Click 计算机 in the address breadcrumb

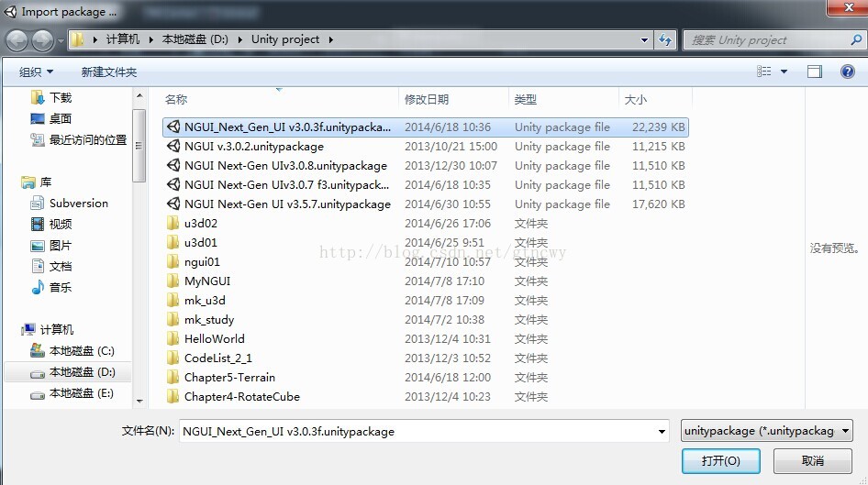[123, 39]
